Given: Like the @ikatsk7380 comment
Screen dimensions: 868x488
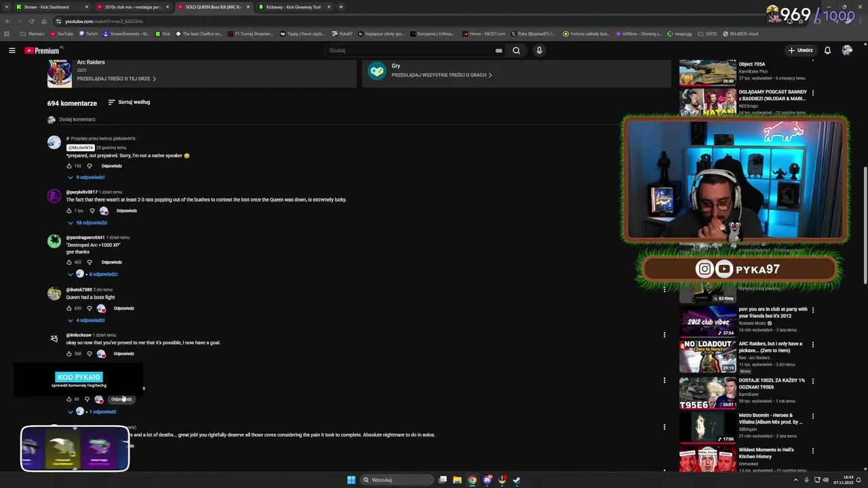Looking at the screenshot, I should pos(69,308).
